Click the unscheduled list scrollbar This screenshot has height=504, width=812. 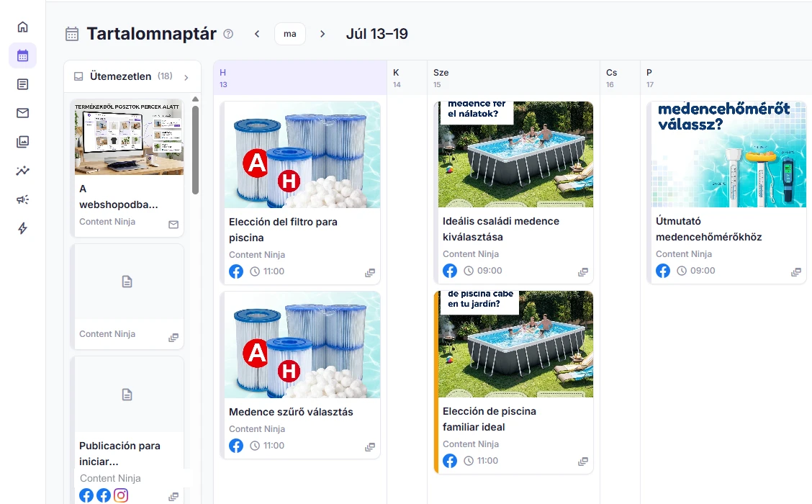pyautogui.click(x=195, y=150)
